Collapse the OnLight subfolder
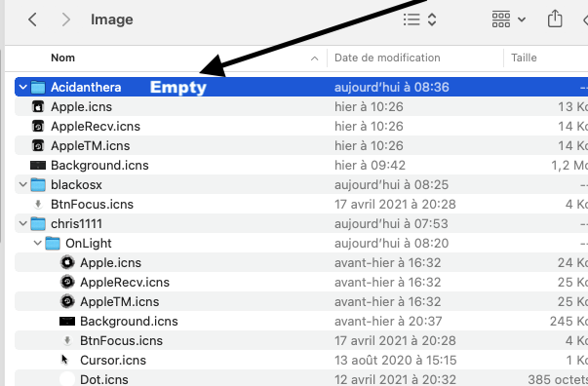 [x=37, y=243]
